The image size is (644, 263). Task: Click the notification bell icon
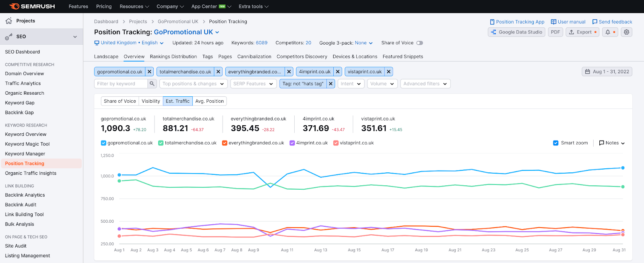click(x=608, y=32)
